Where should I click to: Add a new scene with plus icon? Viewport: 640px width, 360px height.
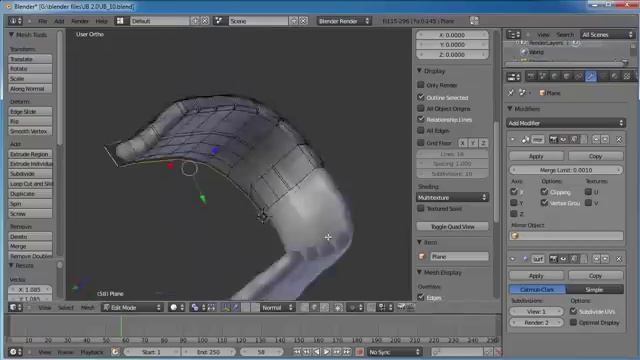pyautogui.click(x=294, y=21)
